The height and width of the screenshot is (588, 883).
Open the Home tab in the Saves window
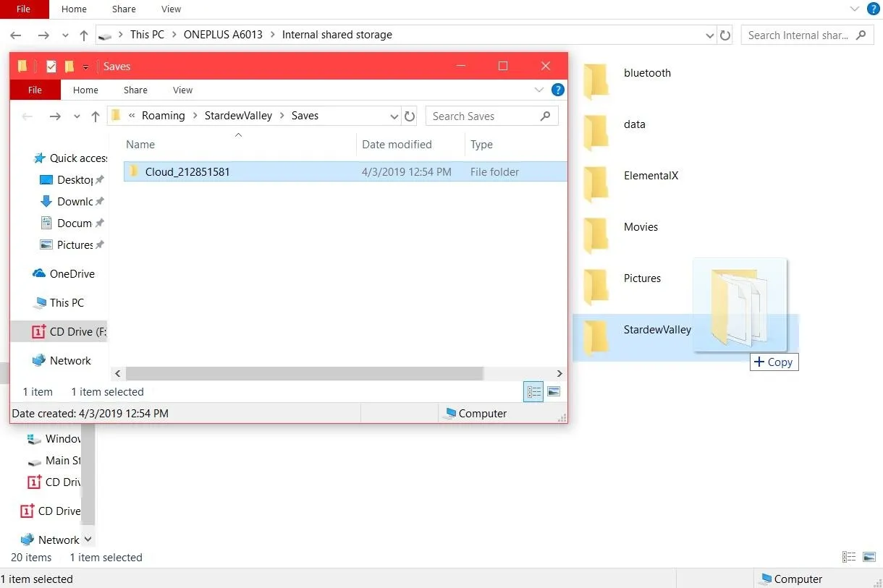pos(85,90)
